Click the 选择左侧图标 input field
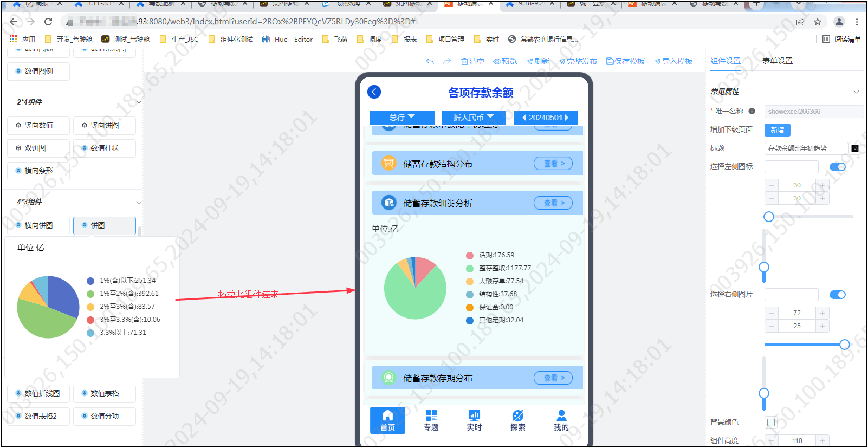The width and height of the screenshot is (868, 448). point(792,167)
